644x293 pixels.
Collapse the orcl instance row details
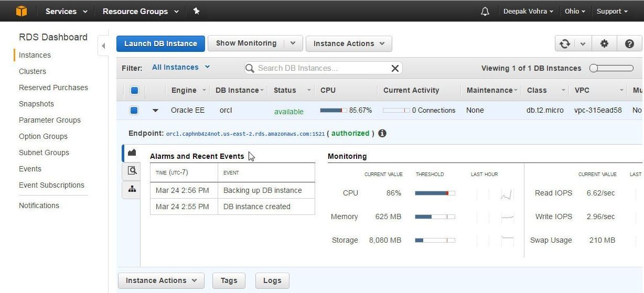(155, 111)
